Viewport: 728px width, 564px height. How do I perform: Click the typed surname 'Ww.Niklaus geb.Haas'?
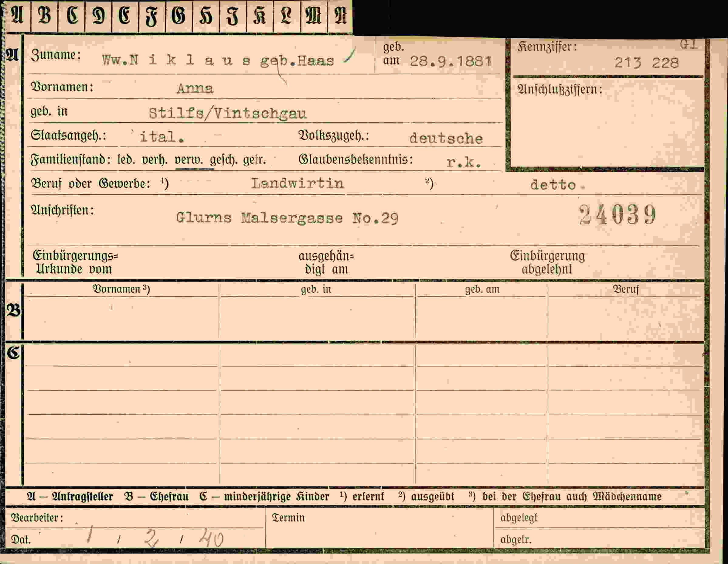[218, 61]
